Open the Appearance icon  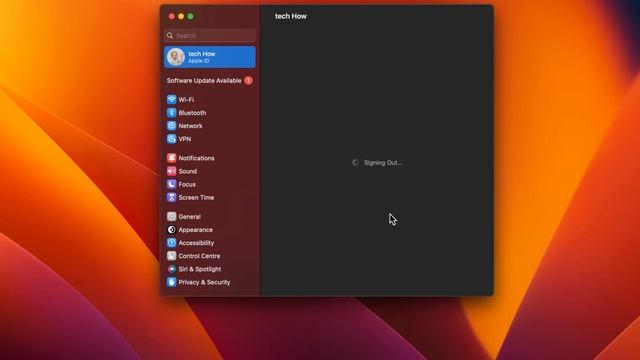point(171,229)
